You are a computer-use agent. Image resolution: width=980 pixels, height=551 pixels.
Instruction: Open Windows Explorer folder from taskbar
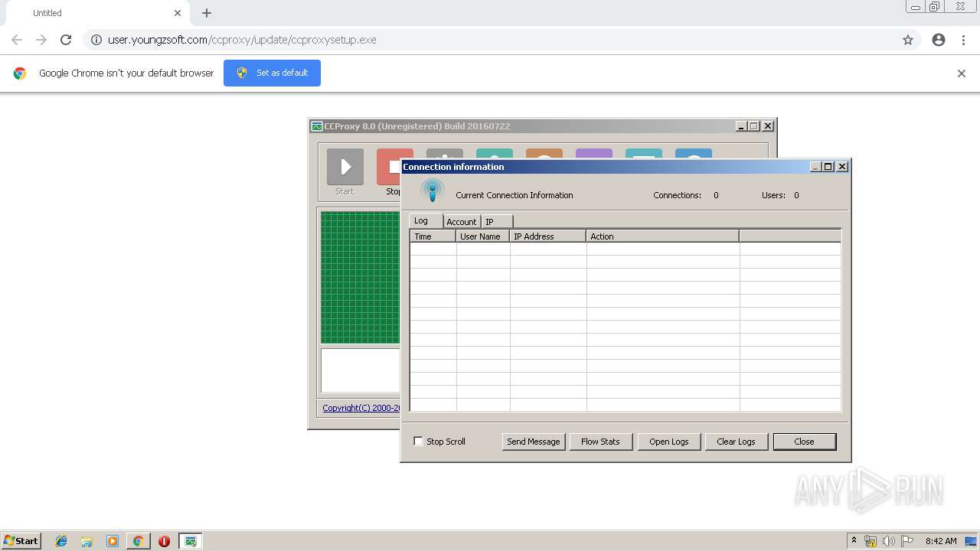point(87,541)
